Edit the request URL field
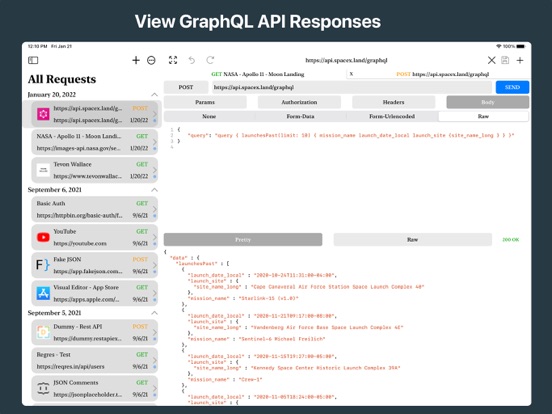The image size is (552, 414). [352, 87]
